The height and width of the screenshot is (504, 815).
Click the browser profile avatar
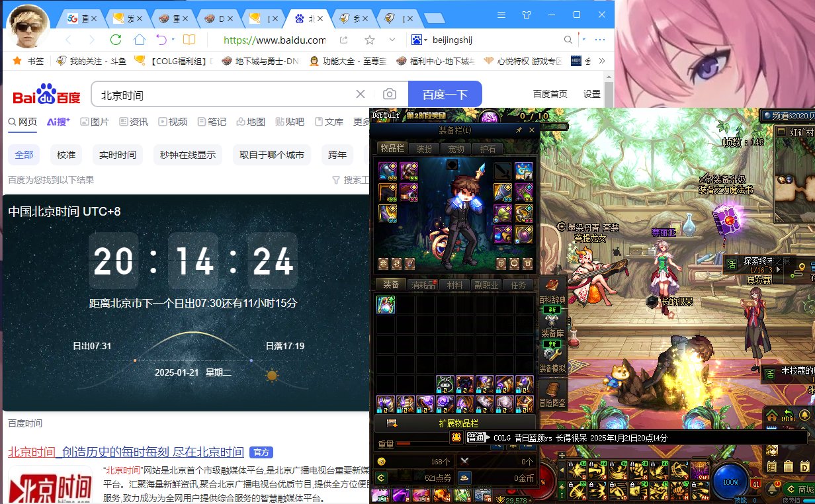(28, 25)
